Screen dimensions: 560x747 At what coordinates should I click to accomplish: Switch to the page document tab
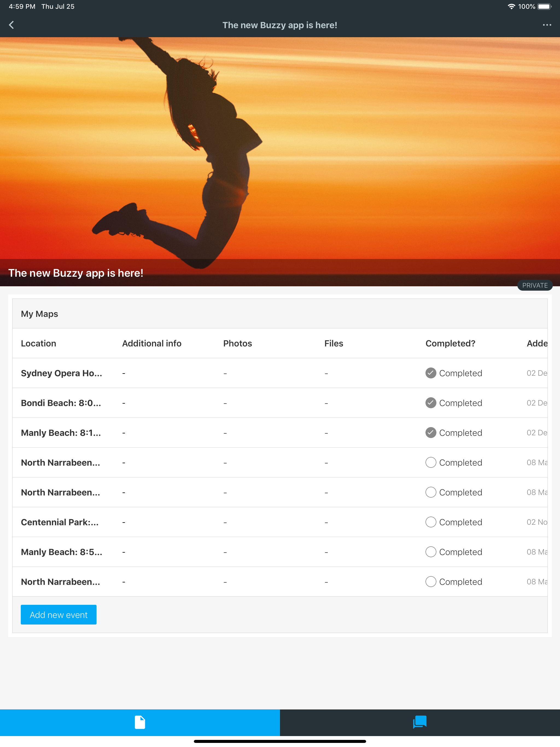140,722
